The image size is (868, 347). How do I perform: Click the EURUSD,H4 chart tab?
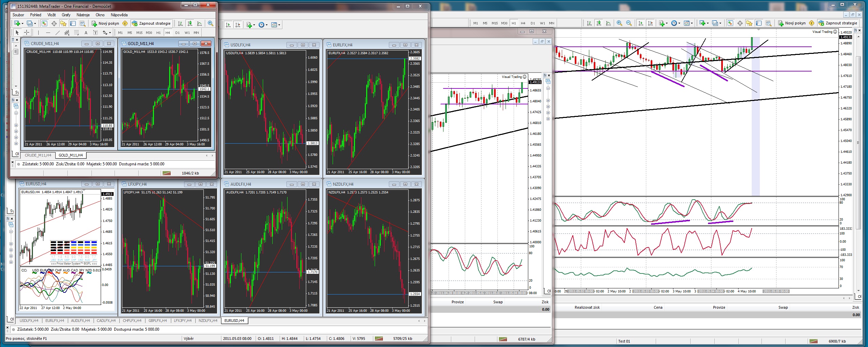pyautogui.click(x=234, y=321)
